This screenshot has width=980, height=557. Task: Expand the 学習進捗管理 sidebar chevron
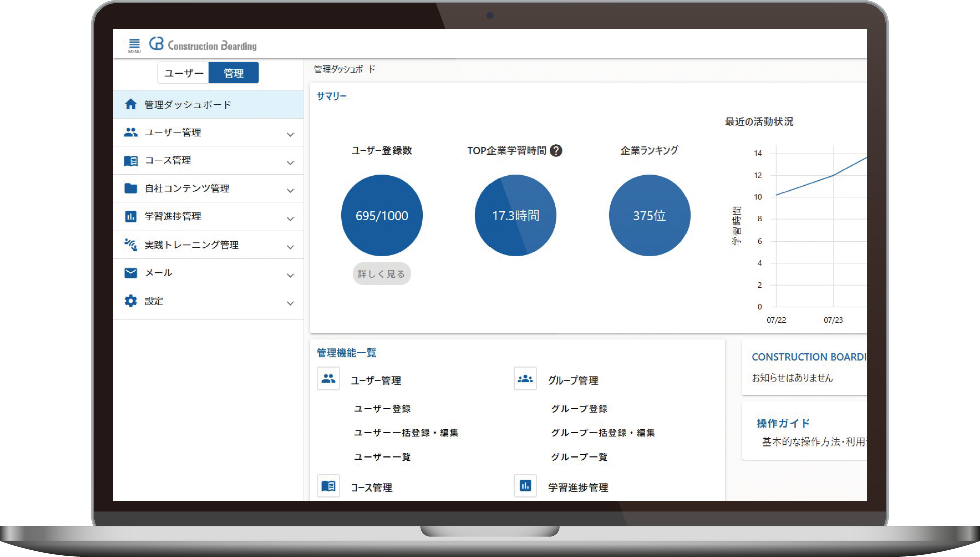pyautogui.click(x=290, y=218)
